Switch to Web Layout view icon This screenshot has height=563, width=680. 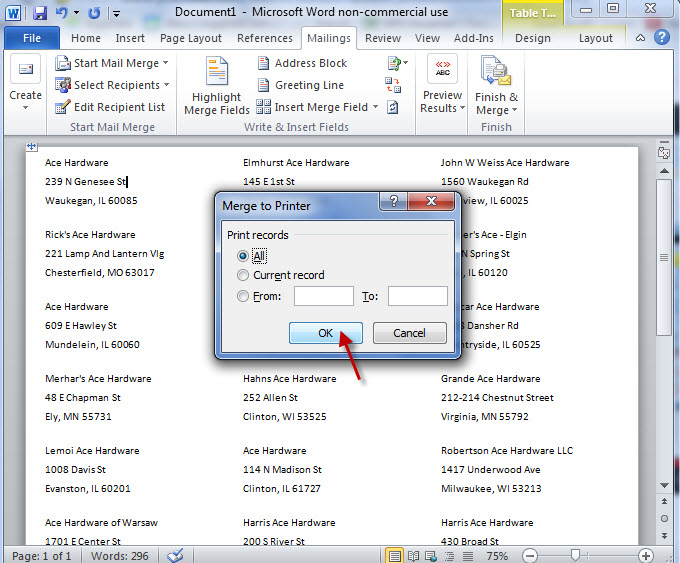(x=431, y=556)
